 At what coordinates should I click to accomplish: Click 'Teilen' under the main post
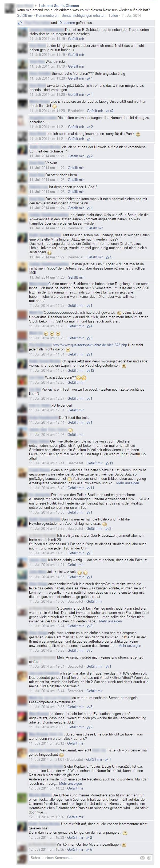(113, 15)
